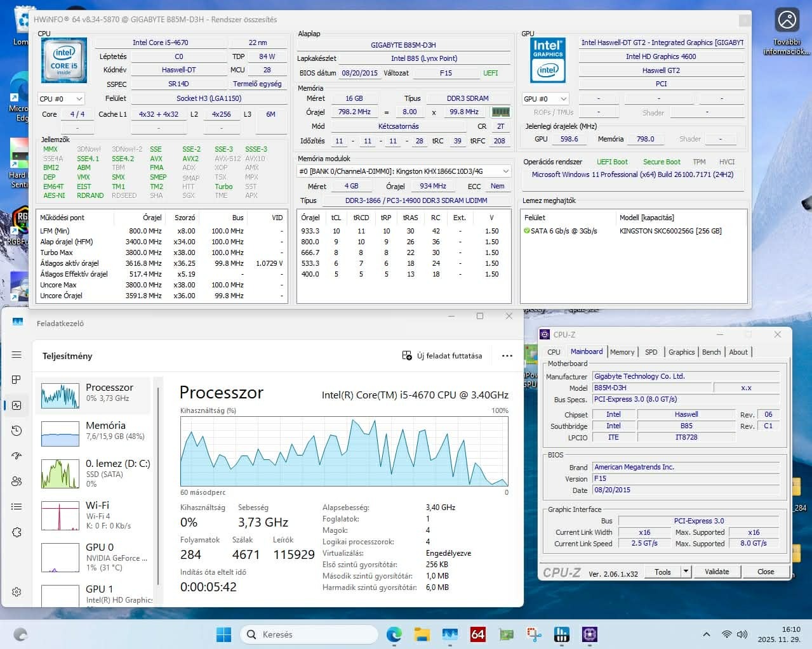Click 933.3 row in memory timings table
Image resolution: width=812 pixels, height=649 pixels.
404,231
